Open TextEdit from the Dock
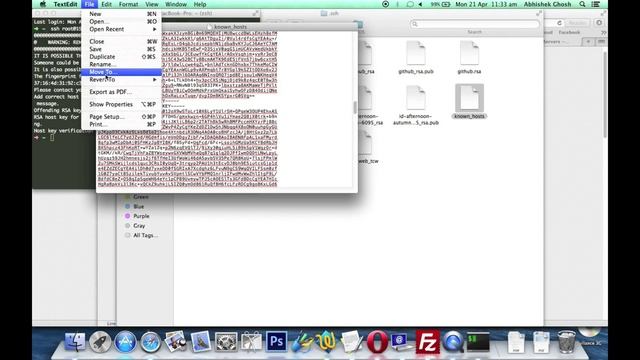Screen dimensions: 640x360 (x=351, y=342)
